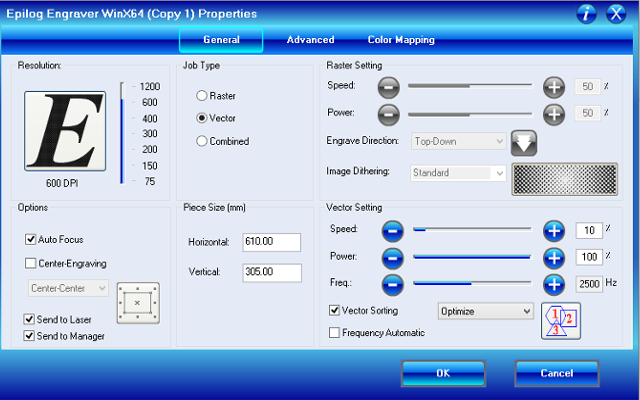The height and width of the screenshot is (400, 640).
Task: Click the 1200 resolution label
Action: (x=150, y=87)
